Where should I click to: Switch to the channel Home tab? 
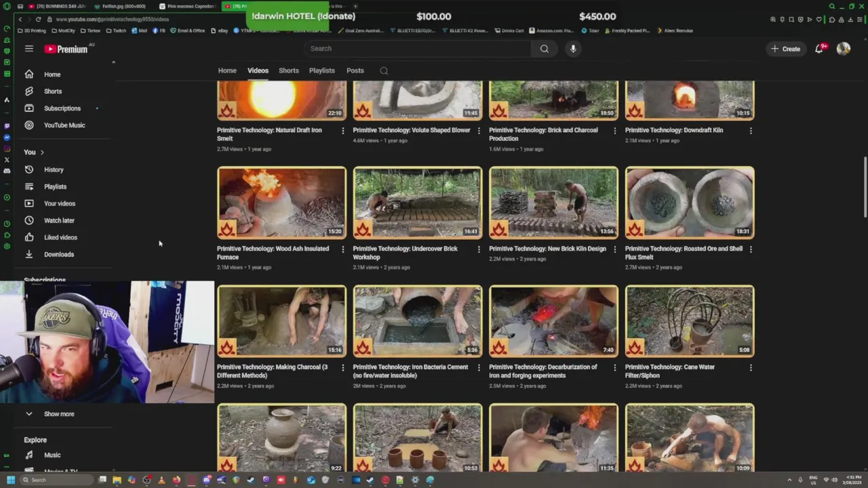pyautogui.click(x=227, y=70)
